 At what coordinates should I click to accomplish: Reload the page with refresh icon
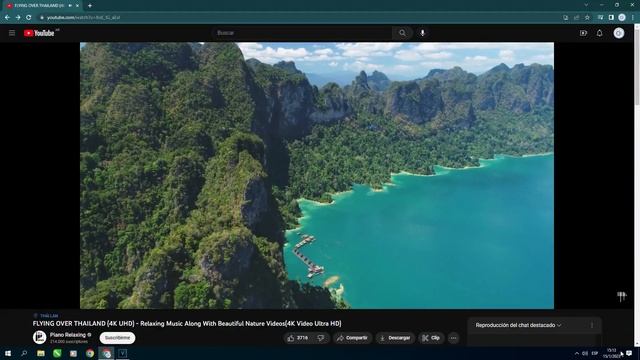point(29,18)
